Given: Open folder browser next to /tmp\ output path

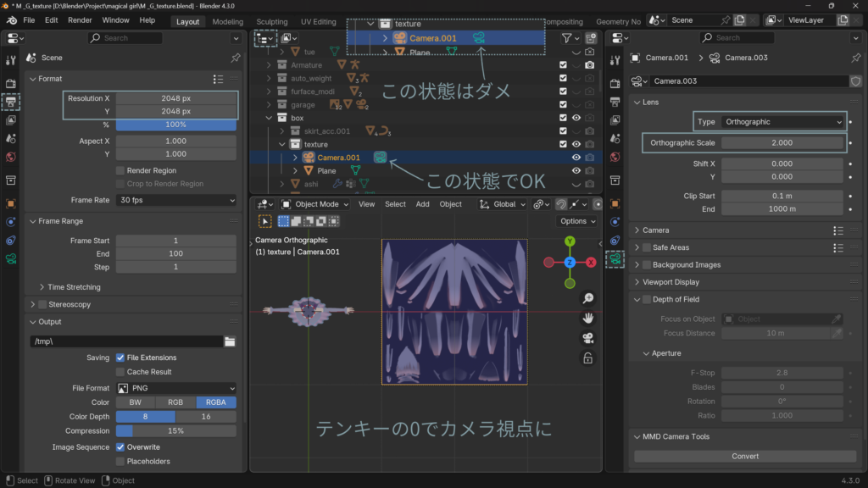Looking at the screenshot, I should pos(230,341).
